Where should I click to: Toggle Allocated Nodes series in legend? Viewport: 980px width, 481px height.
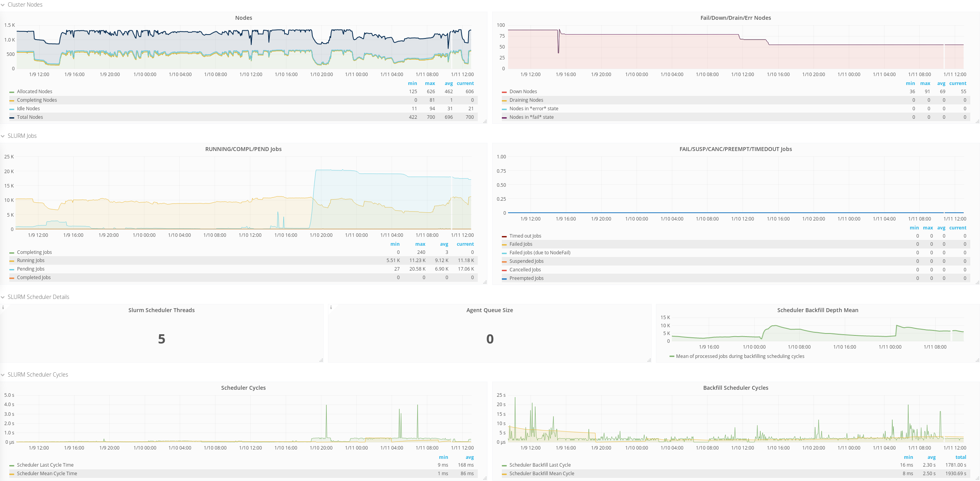coord(35,92)
